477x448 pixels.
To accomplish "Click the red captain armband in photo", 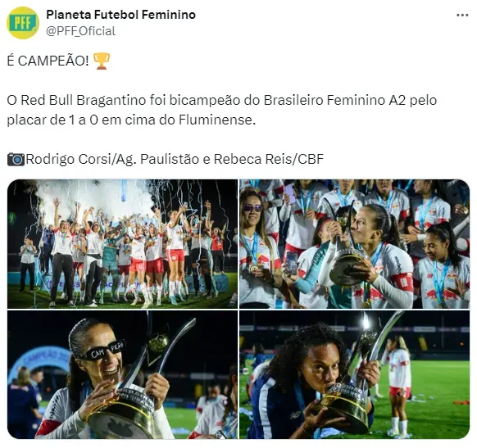I will point(402,283).
